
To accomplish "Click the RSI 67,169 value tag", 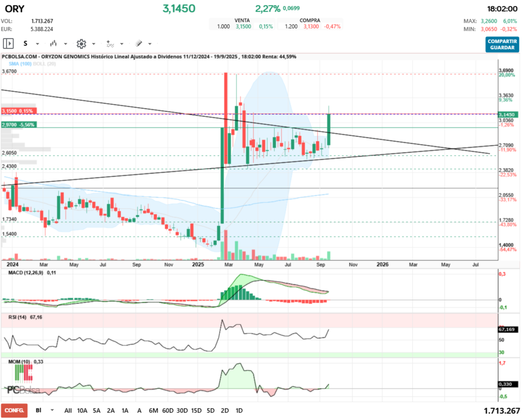I will 508,330.
